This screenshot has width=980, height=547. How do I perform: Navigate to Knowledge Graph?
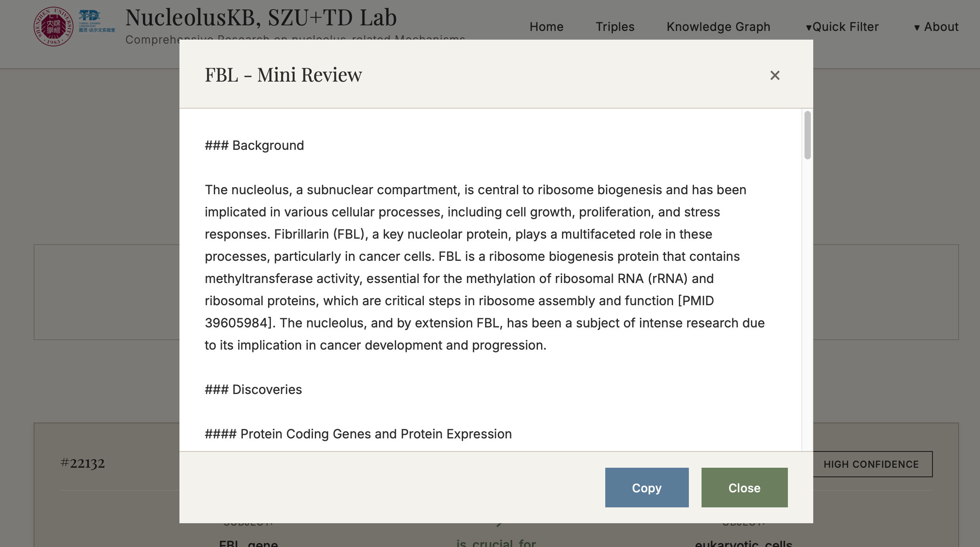(x=718, y=27)
